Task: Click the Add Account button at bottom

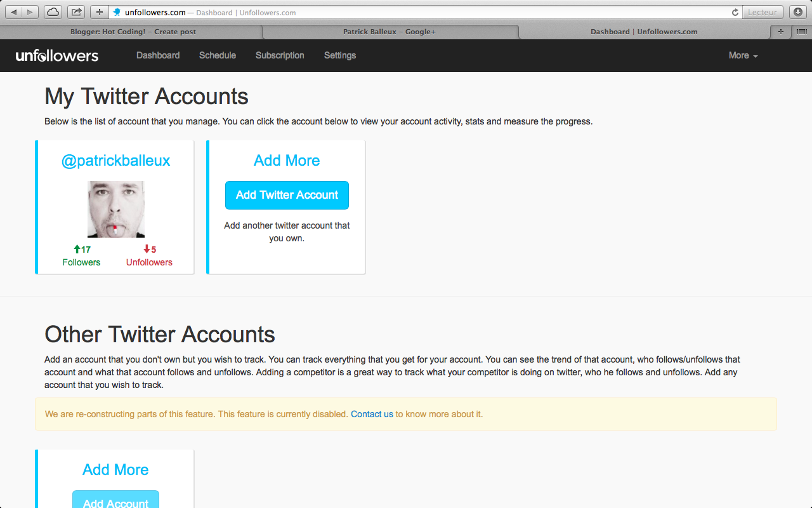Action: pos(115,500)
